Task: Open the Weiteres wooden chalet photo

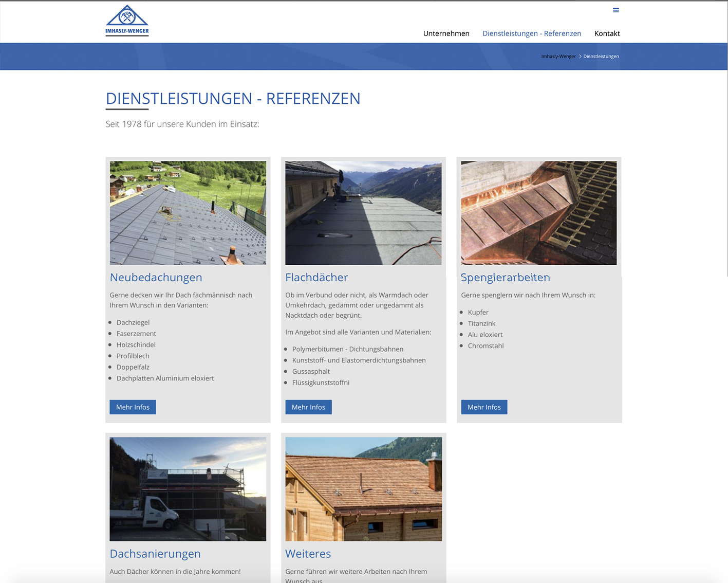Action: click(363, 489)
